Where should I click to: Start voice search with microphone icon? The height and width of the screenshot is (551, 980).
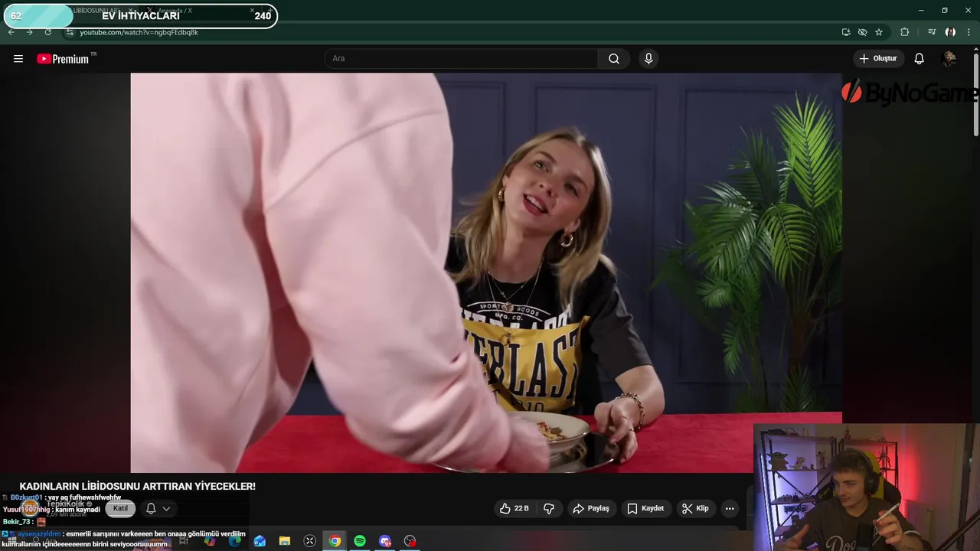pos(648,59)
